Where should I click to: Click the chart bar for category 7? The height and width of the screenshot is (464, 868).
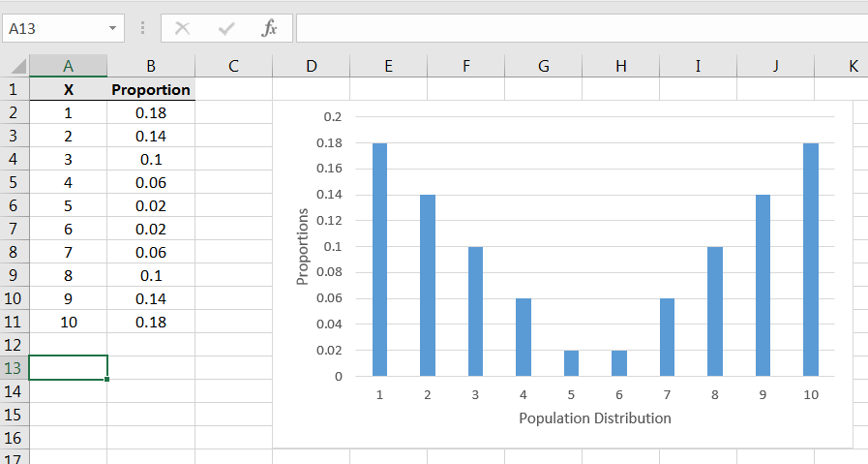point(667,337)
